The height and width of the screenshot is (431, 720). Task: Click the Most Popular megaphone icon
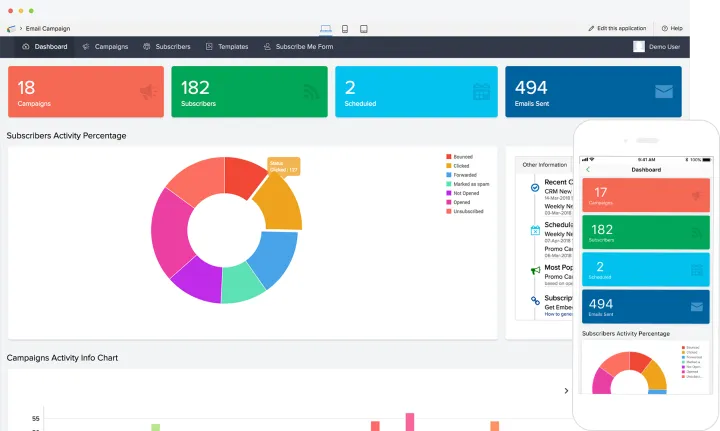(535, 270)
